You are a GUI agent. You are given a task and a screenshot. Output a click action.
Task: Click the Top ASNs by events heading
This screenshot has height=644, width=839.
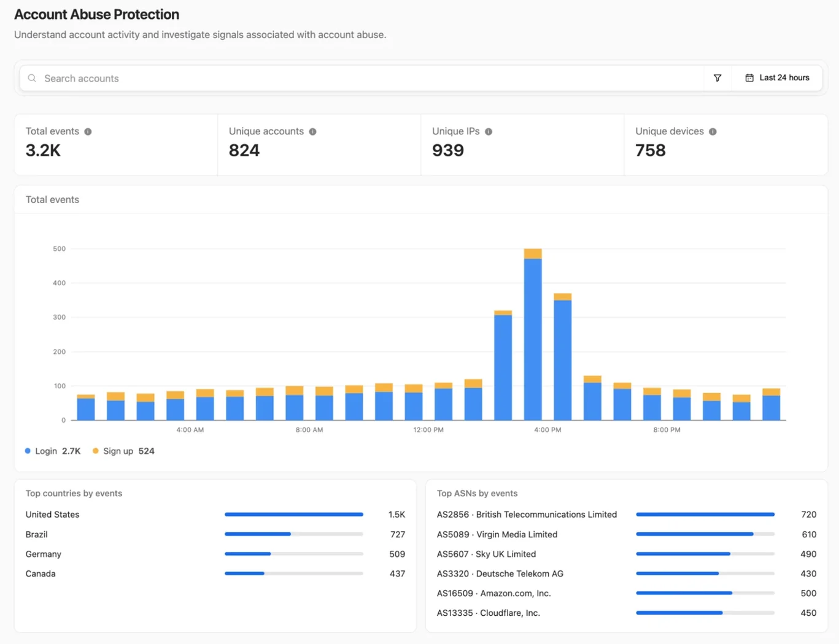(x=477, y=493)
